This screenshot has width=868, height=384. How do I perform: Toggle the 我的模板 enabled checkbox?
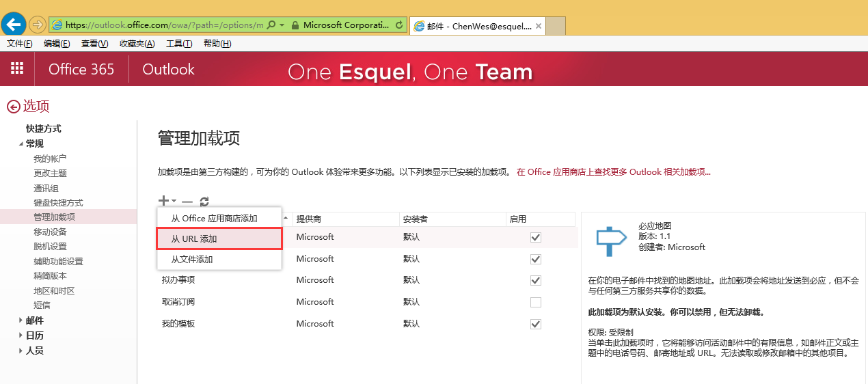click(x=536, y=324)
